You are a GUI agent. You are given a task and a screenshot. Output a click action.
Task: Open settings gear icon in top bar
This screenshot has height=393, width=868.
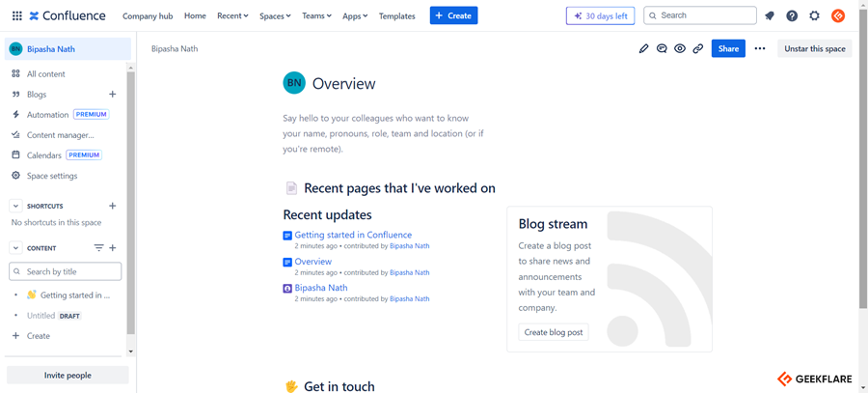point(814,15)
